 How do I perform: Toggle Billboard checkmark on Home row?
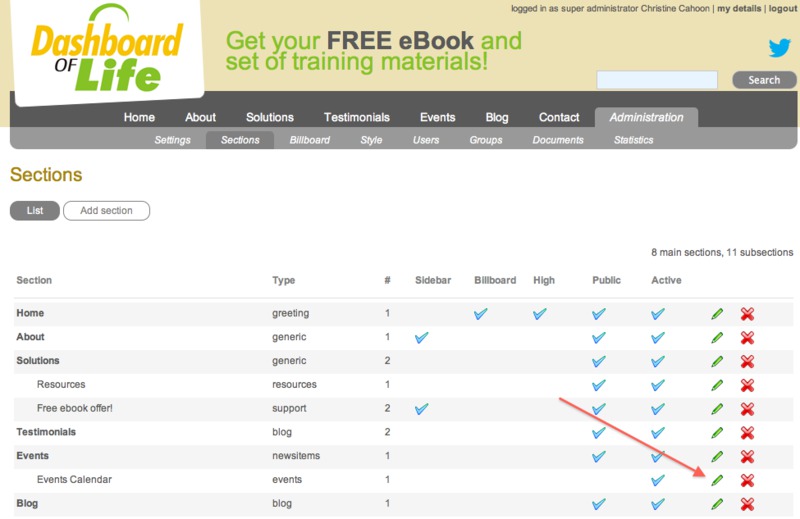coord(481,314)
